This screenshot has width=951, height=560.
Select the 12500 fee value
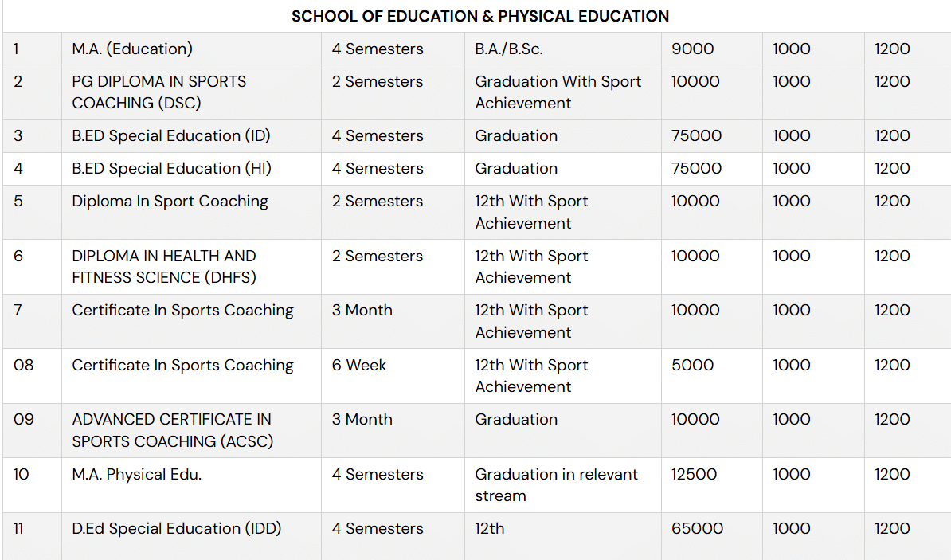[x=694, y=474]
